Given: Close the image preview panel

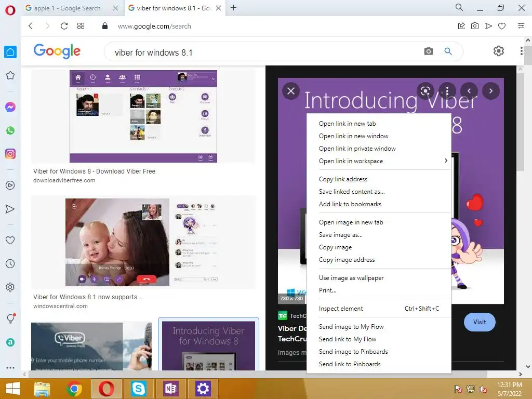Looking at the screenshot, I should tap(291, 91).
